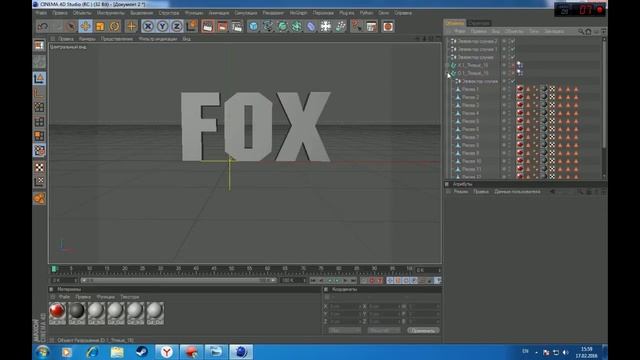The height and width of the screenshot is (360, 640).
Task: Select the red material thumbnail
Action: 57,313
